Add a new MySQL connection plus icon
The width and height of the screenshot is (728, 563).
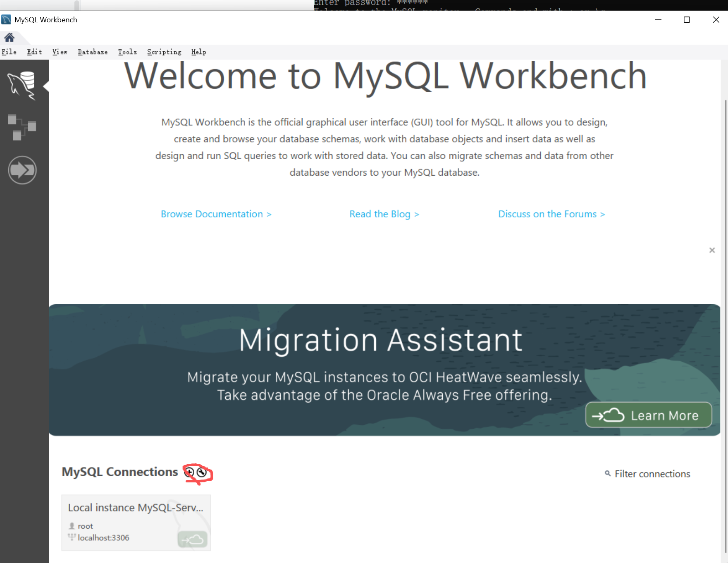coord(189,472)
